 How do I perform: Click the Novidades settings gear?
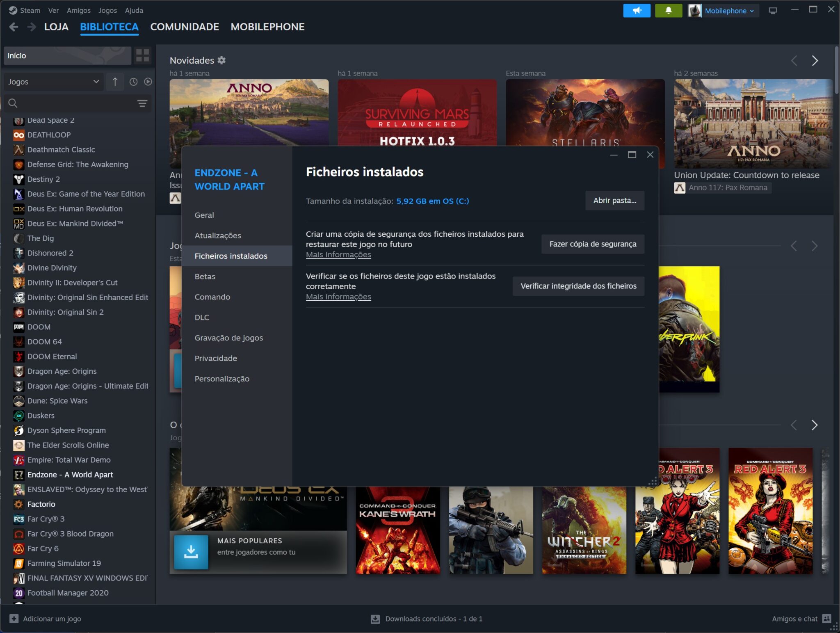(222, 60)
